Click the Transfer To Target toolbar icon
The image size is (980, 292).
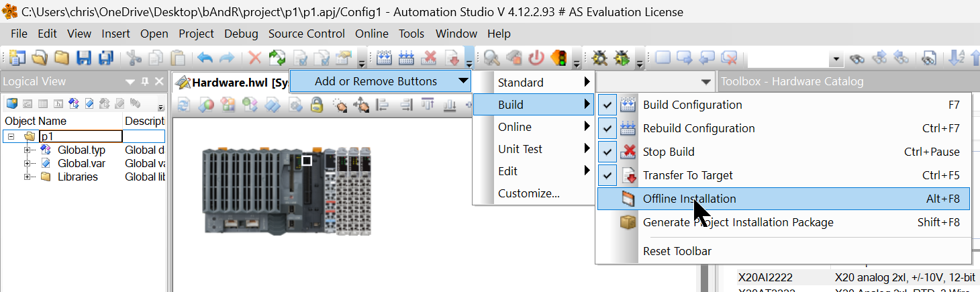tap(452, 58)
